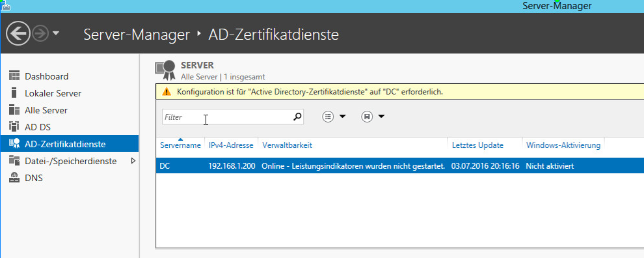
Task: Click the AD-Zertifikatdienste breadcrumb title
Action: tap(273, 35)
